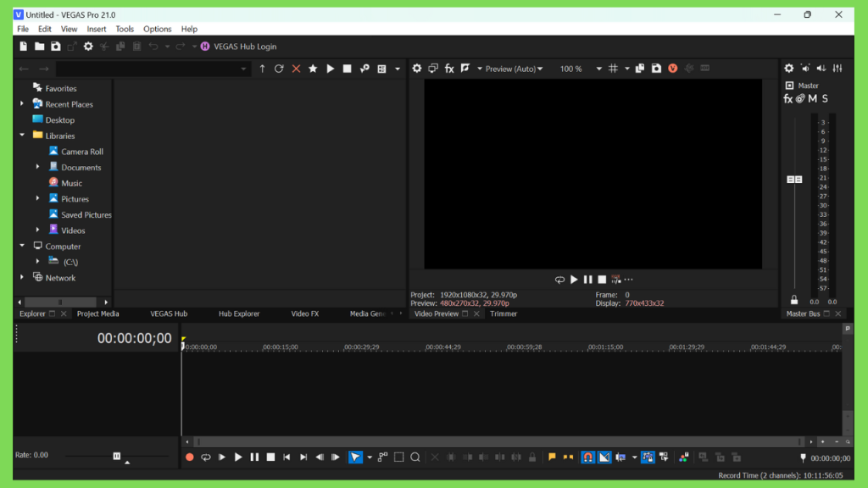Insert a marker with the orange marker icon
This screenshot has width=868, height=488.
(552, 457)
